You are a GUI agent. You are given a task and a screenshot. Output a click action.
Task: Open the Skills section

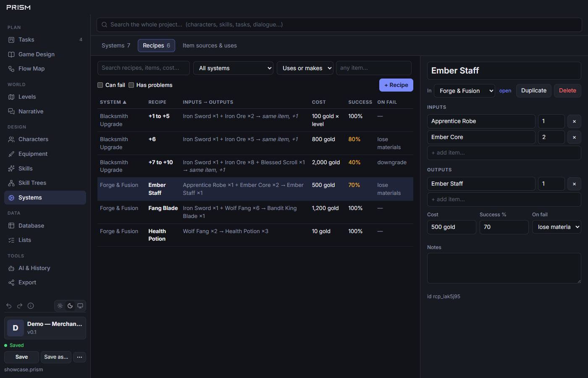(45, 168)
